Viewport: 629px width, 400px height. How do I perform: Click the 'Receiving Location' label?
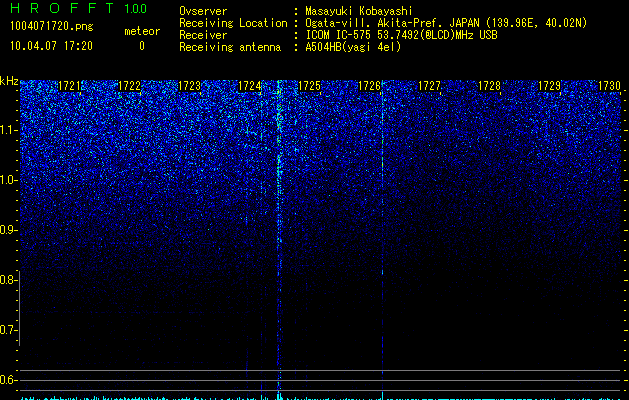[233, 23]
